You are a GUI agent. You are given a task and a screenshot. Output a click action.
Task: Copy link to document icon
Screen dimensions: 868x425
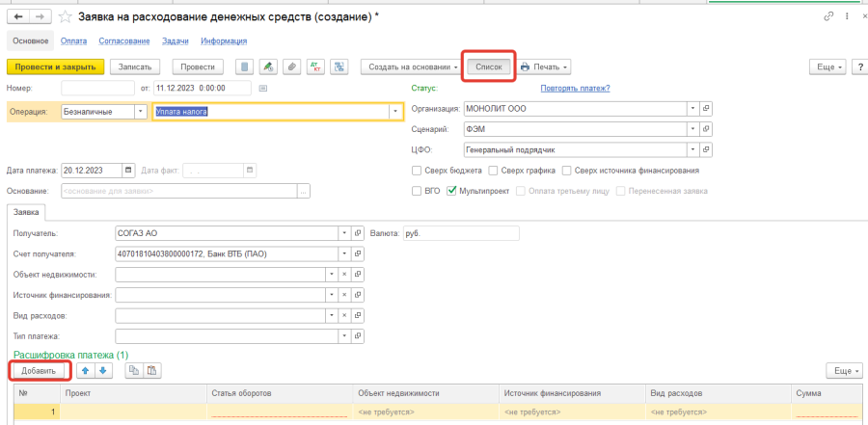point(828,16)
